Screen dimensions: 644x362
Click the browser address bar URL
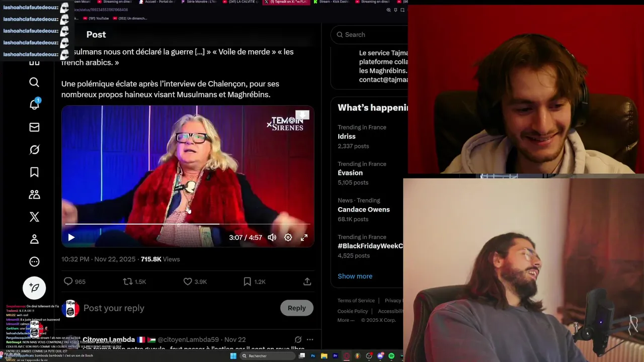point(101,10)
